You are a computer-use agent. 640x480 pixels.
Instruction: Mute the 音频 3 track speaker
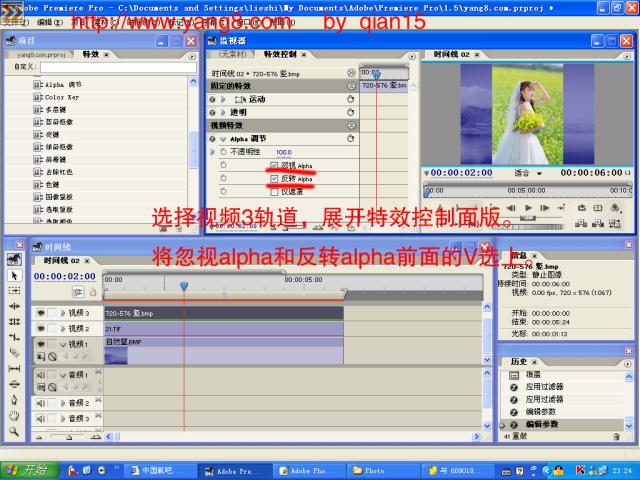pos(41,418)
